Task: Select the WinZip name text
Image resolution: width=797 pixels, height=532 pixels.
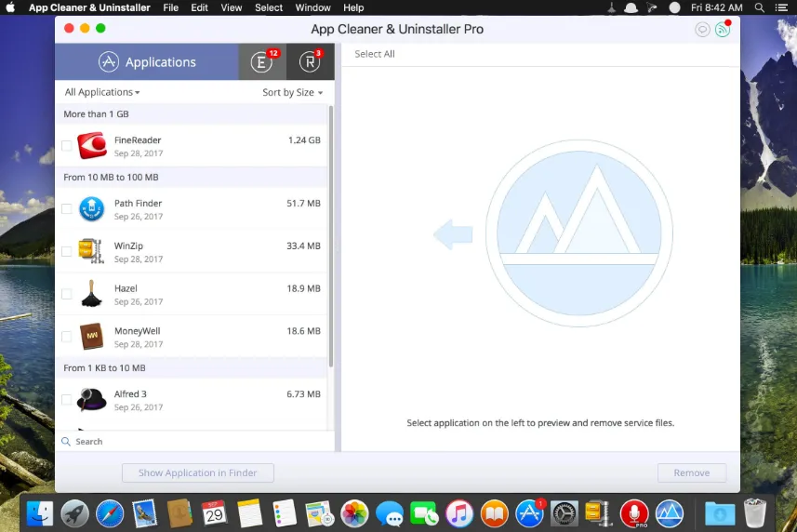Action: tap(128, 246)
